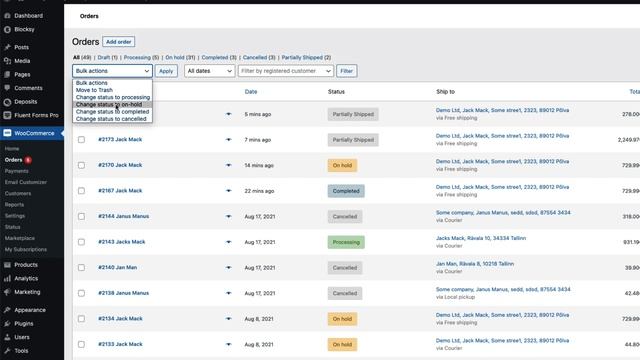Open Email Customizer submenu item
640x360 pixels.
[x=26, y=182]
